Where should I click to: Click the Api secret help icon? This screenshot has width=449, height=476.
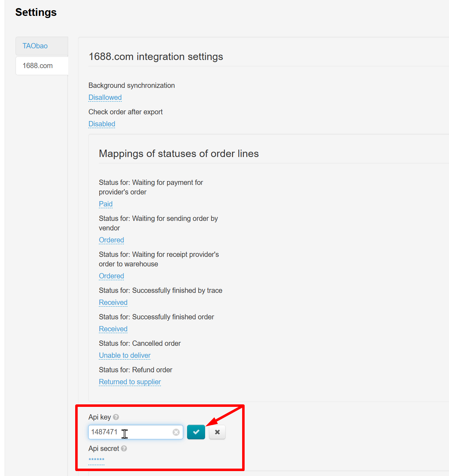pos(124,448)
